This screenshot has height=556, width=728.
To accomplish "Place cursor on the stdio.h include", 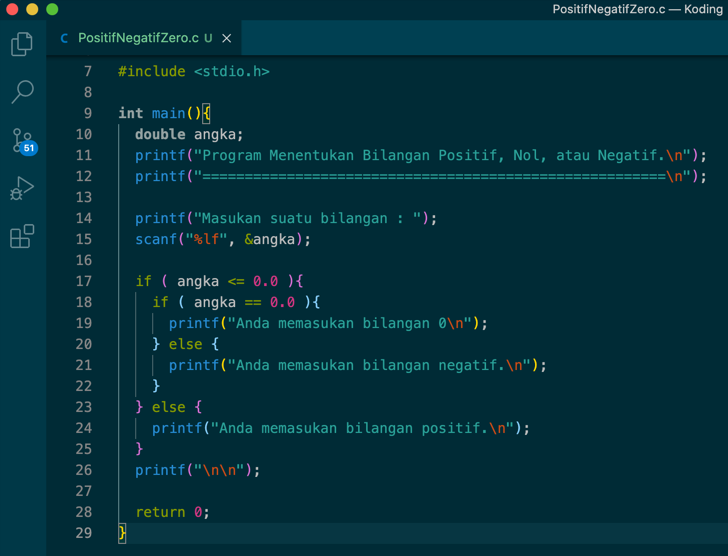I will pyautogui.click(x=231, y=71).
